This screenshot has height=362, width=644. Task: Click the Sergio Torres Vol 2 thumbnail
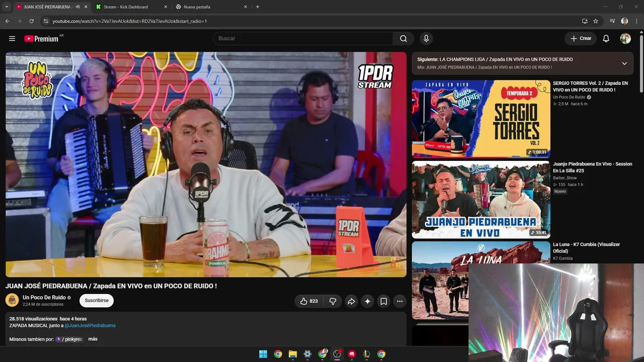(x=481, y=119)
